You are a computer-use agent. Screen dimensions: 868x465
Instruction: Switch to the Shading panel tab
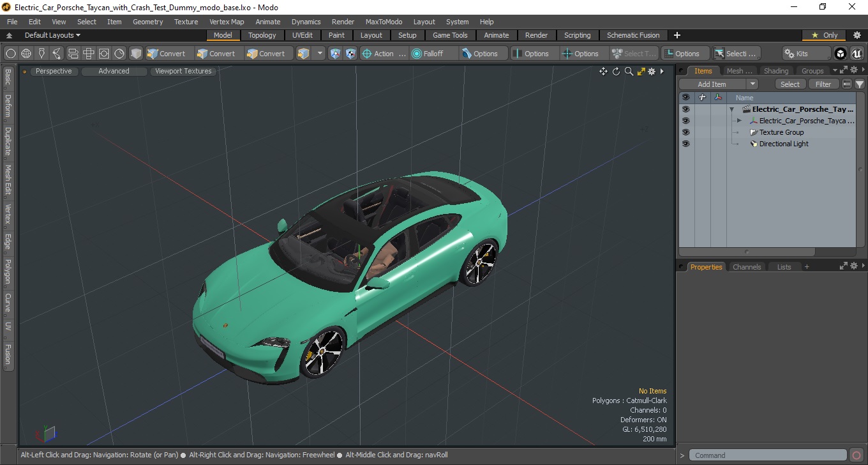(776, 71)
